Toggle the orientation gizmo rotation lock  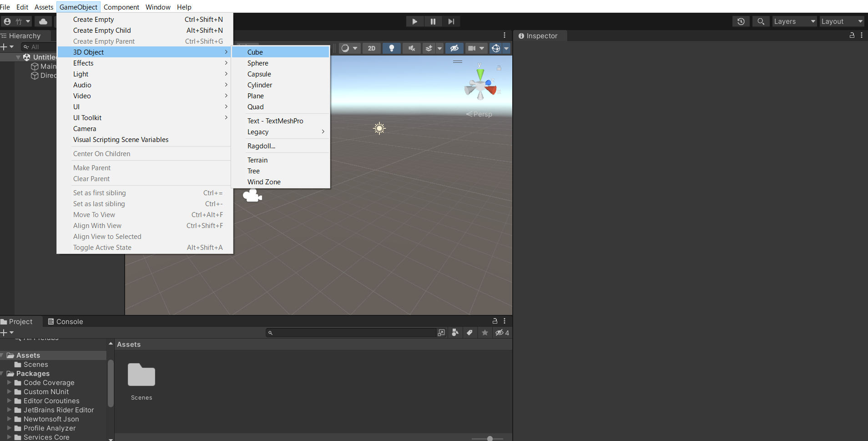coord(499,68)
